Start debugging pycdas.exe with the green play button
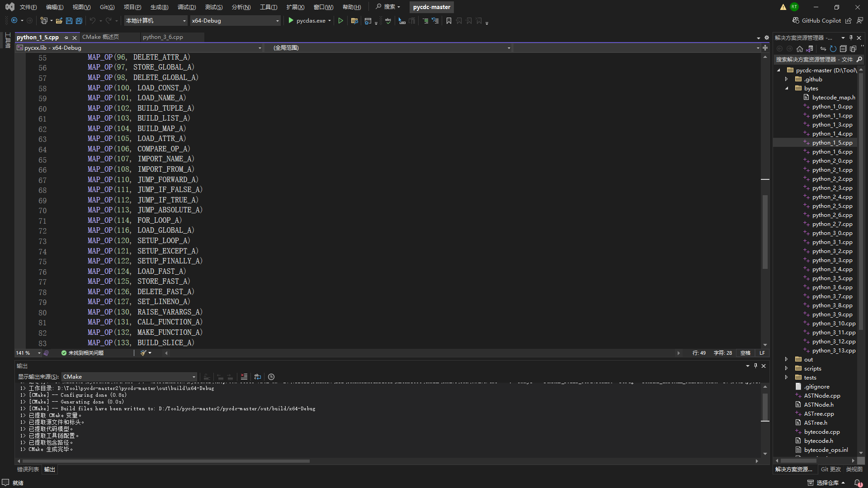The width and height of the screenshot is (868, 488). tap(291, 21)
